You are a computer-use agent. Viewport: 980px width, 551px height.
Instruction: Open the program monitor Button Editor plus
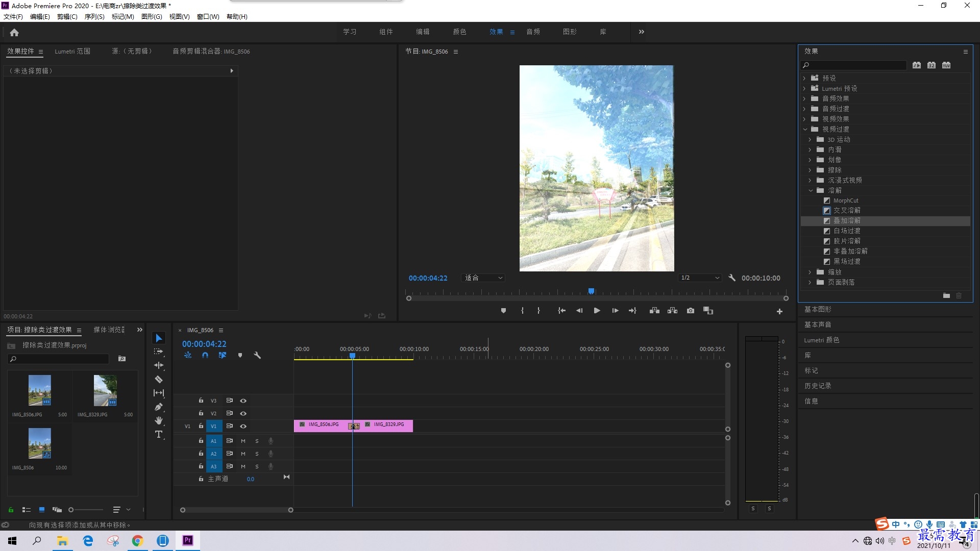pyautogui.click(x=779, y=311)
